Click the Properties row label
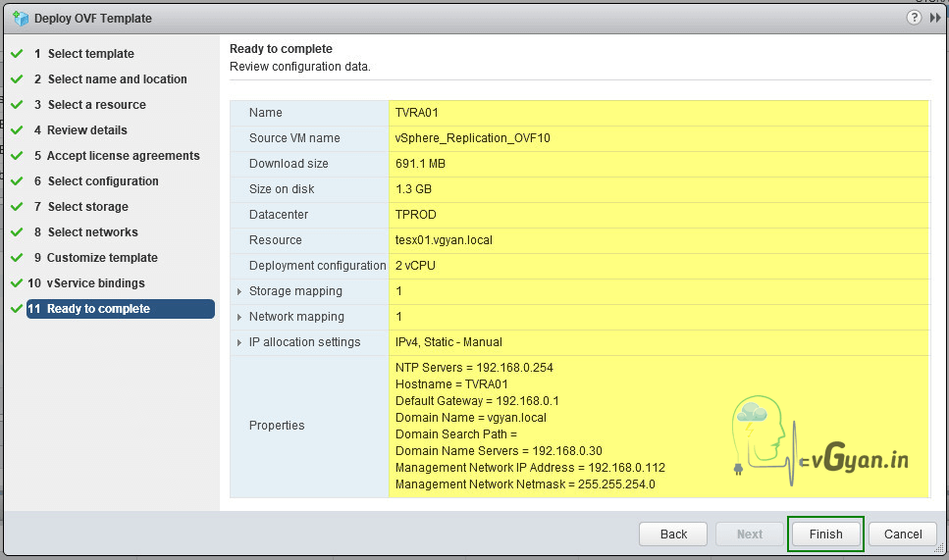The height and width of the screenshot is (560, 949). click(x=277, y=425)
